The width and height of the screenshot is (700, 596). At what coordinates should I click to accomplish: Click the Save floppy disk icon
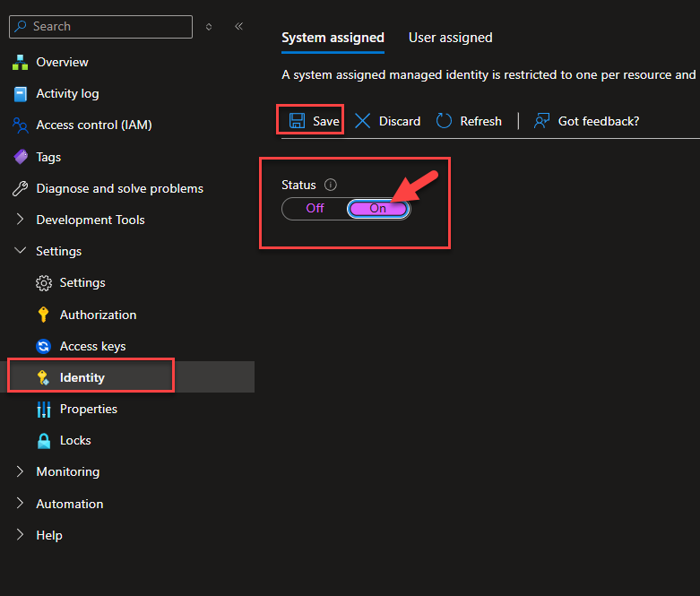click(x=297, y=121)
